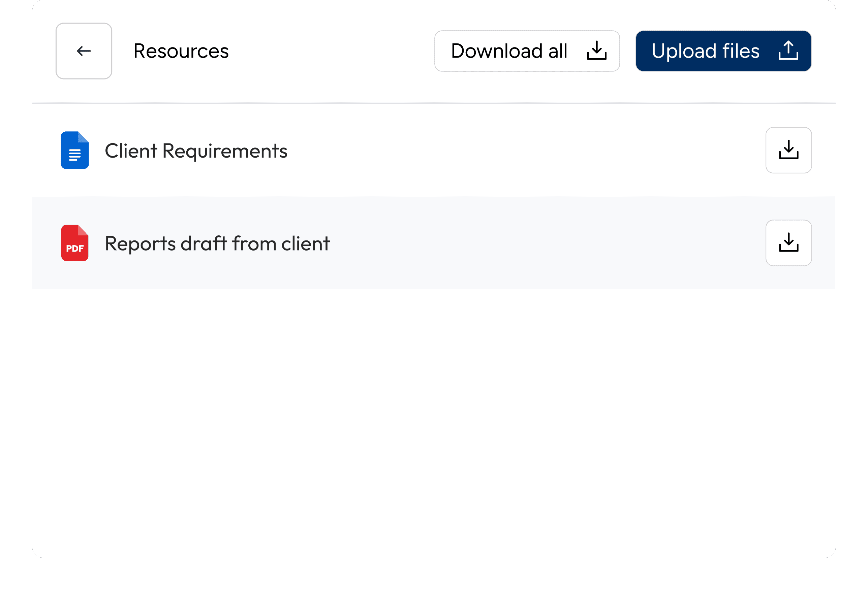This screenshot has width=868, height=590.
Task: Click the Resources page title
Action: pyautogui.click(x=181, y=51)
